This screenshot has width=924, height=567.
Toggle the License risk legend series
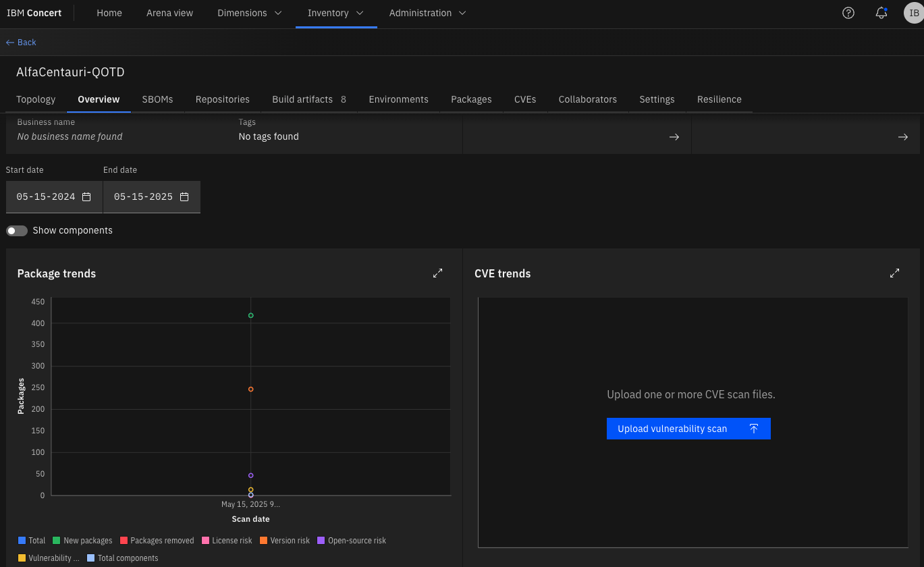click(227, 541)
